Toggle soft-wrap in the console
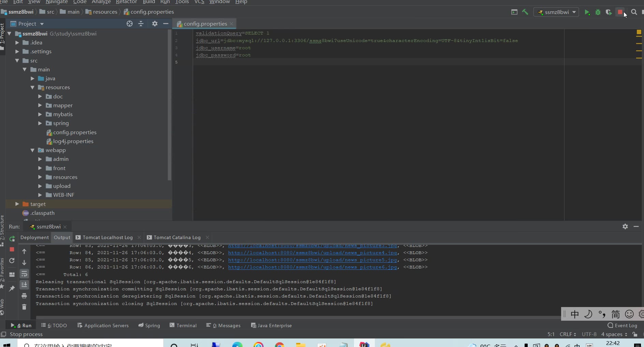 24,274
